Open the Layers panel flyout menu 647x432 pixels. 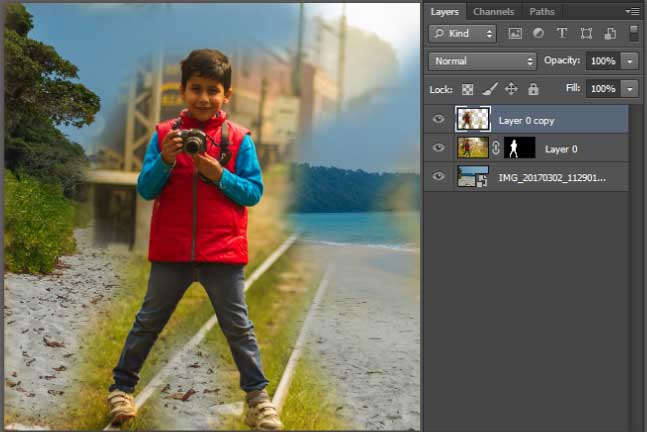(633, 12)
